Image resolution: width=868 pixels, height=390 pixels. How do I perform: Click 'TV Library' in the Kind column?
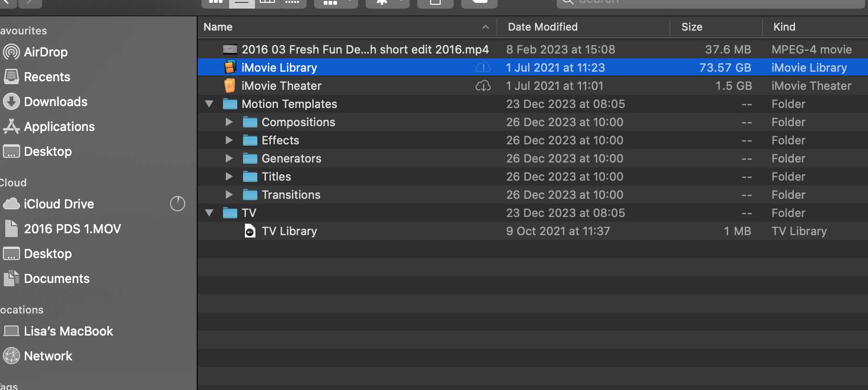click(799, 231)
